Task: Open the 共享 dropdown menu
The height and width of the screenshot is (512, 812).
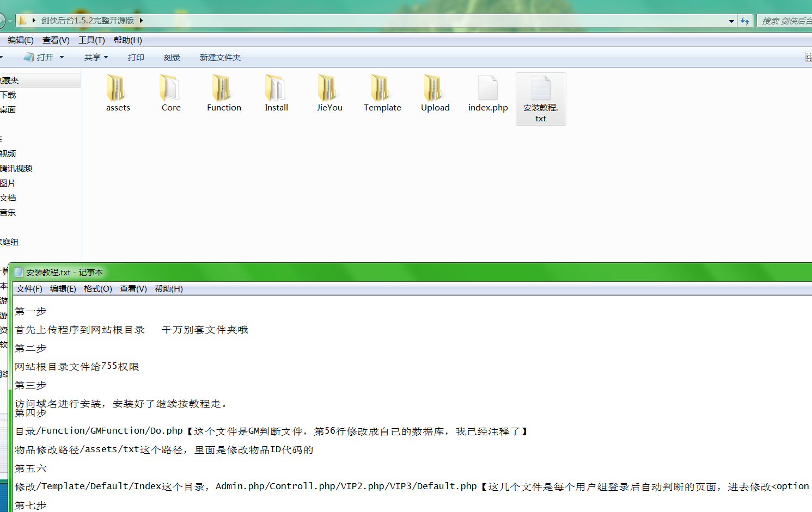Action: (96, 57)
